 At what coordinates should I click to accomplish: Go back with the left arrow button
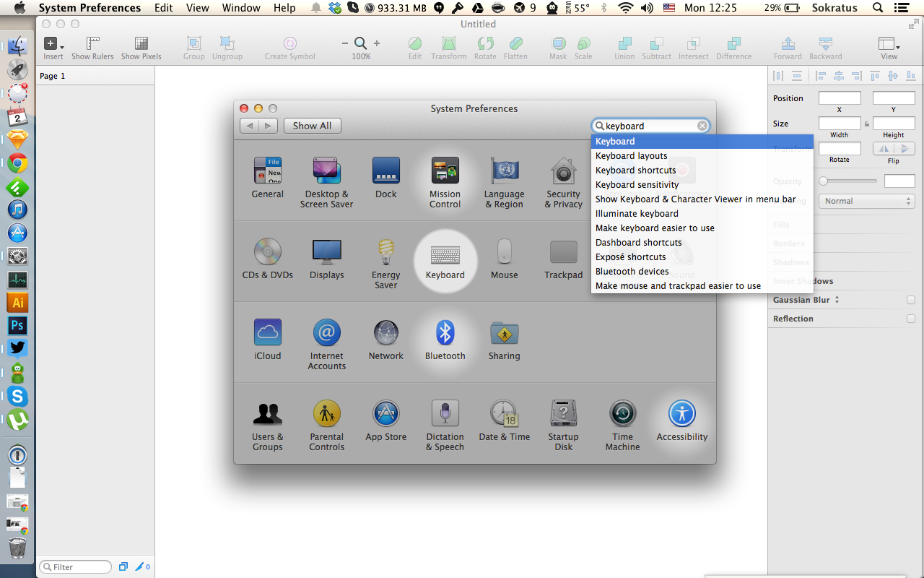click(250, 126)
